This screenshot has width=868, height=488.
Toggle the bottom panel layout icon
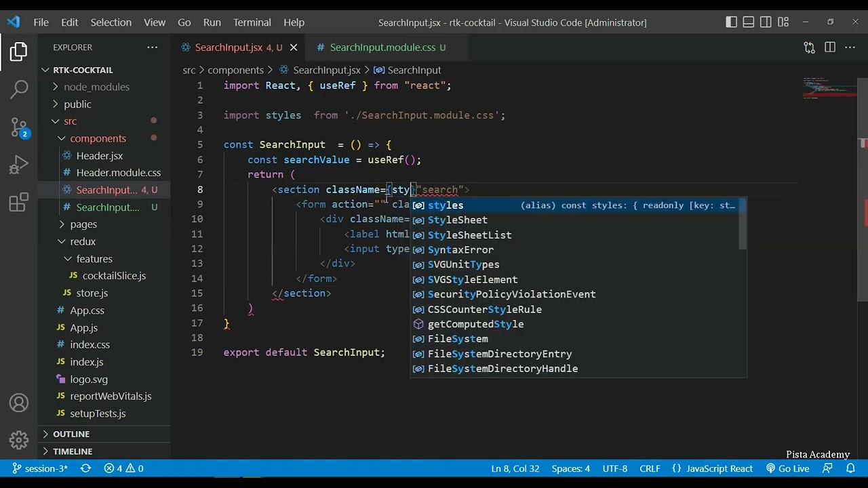(x=749, y=22)
